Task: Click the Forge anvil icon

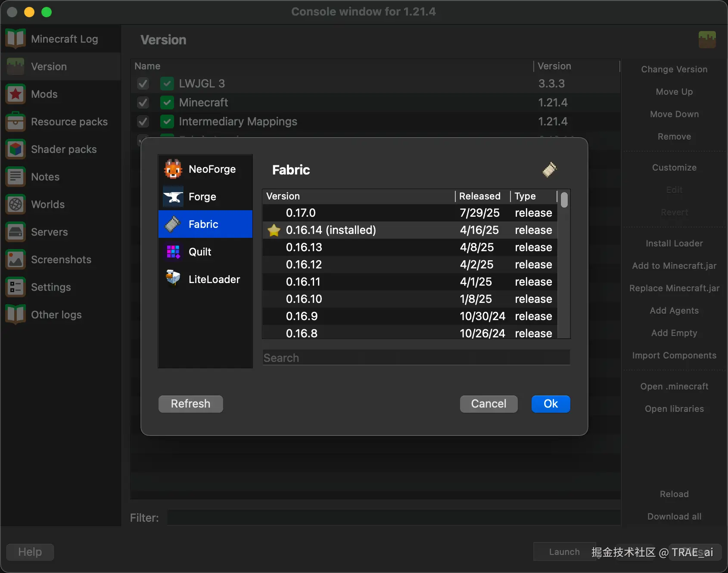Action: pos(173,196)
